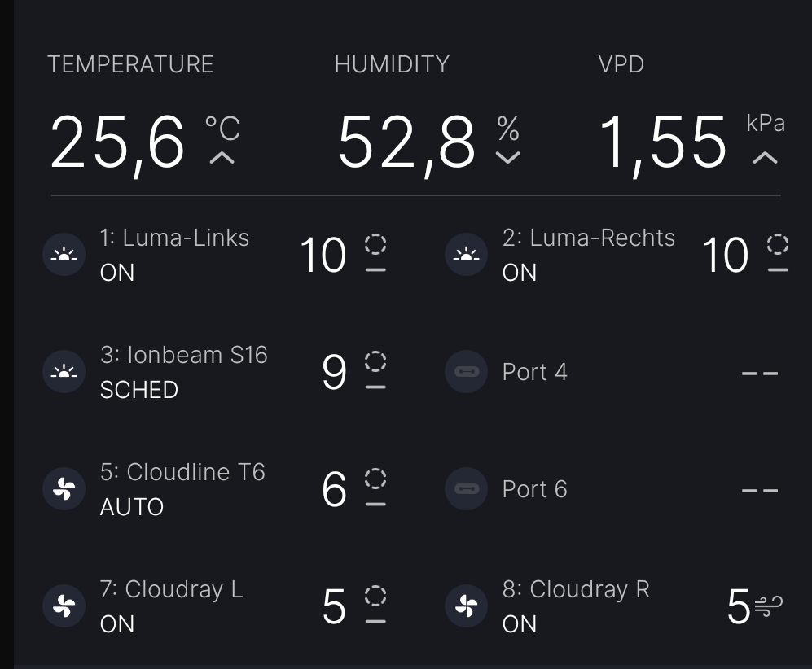The height and width of the screenshot is (669, 812).
Task: Click the temperature trend up chevron
Action: click(222, 158)
